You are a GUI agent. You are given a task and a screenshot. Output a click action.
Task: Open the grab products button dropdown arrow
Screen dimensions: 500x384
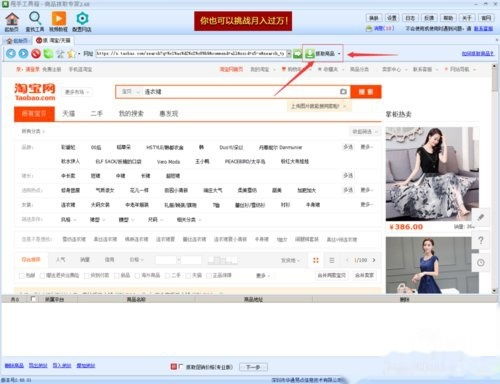pos(339,54)
